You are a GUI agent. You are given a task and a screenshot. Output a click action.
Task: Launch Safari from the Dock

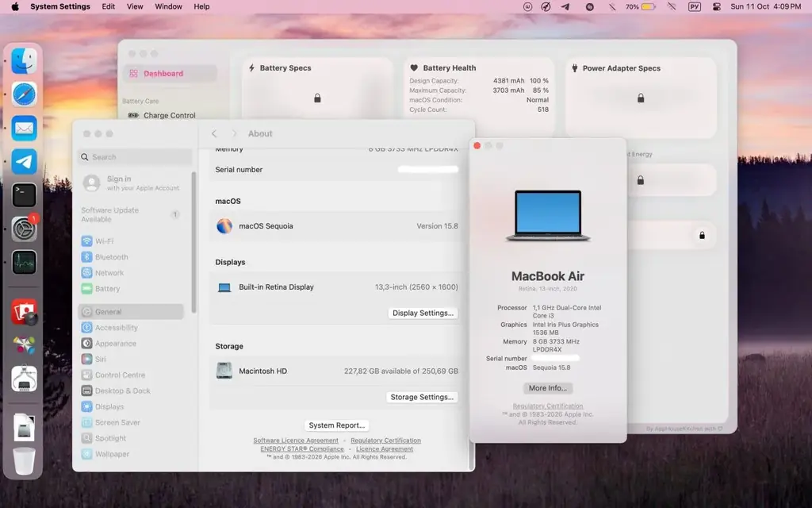tap(24, 94)
